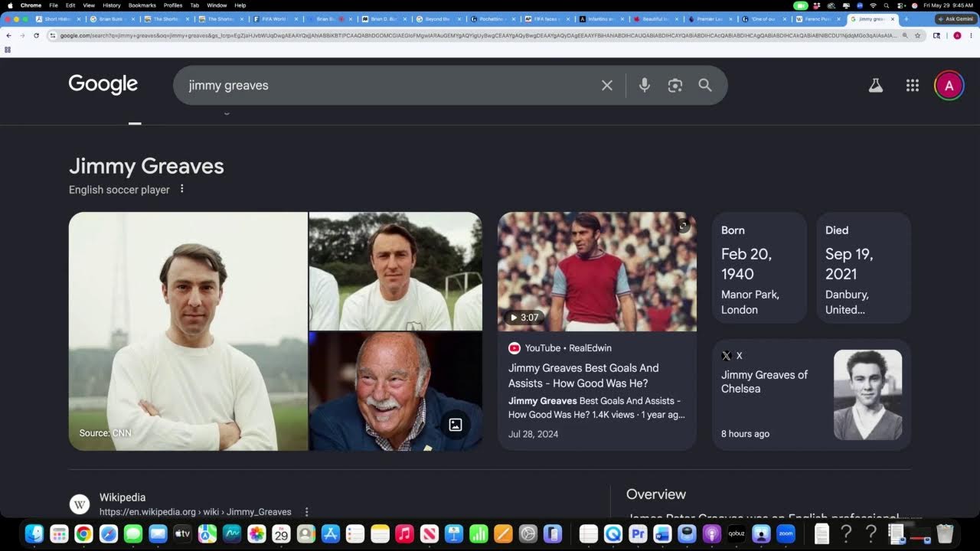This screenshot has height=551, width=980.
Task: Open the Wikipedia Jimmy Greaves result
Action: 195,504
